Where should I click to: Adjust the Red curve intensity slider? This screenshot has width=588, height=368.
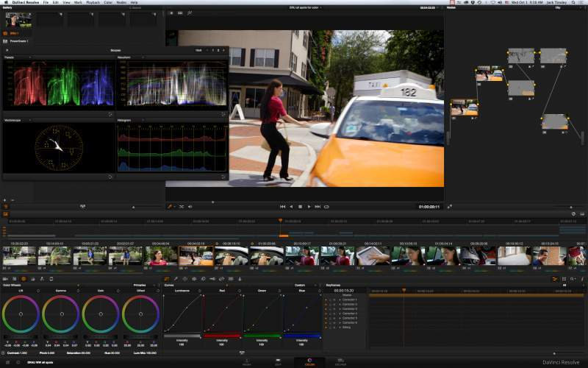pyautogui.click(x=223, y=336)
